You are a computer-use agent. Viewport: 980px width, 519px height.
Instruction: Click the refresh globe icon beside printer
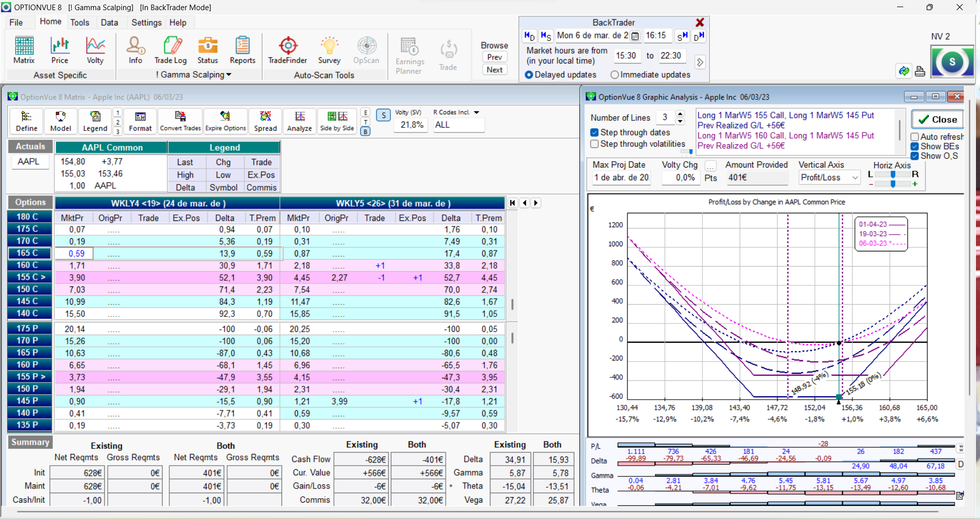pos(904,71)
